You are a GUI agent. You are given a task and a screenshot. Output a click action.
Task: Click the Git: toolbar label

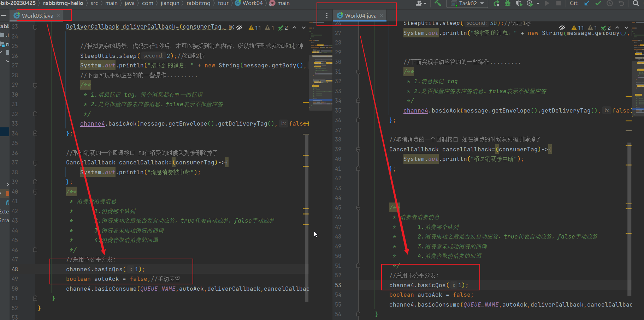(x=574, y=3)
